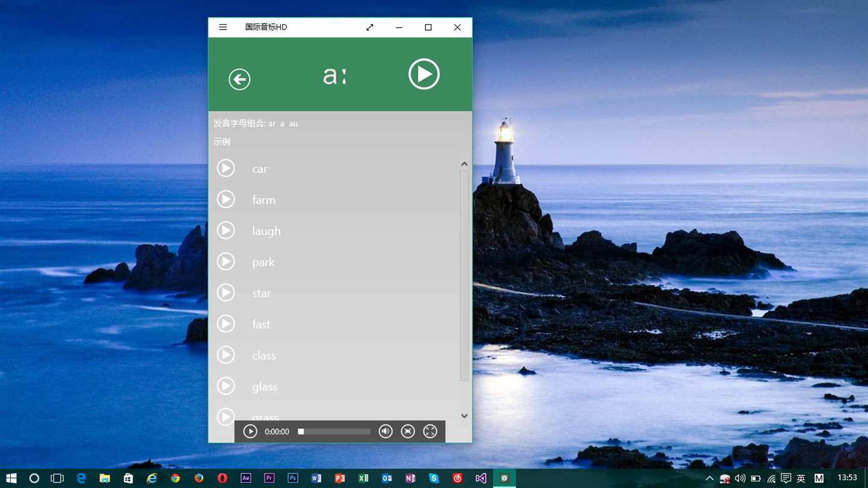Image resolution: width=868 pixels, height=488 pixels.
Task: Expand app window with diagonal arrows button
Action: point(370,27)
